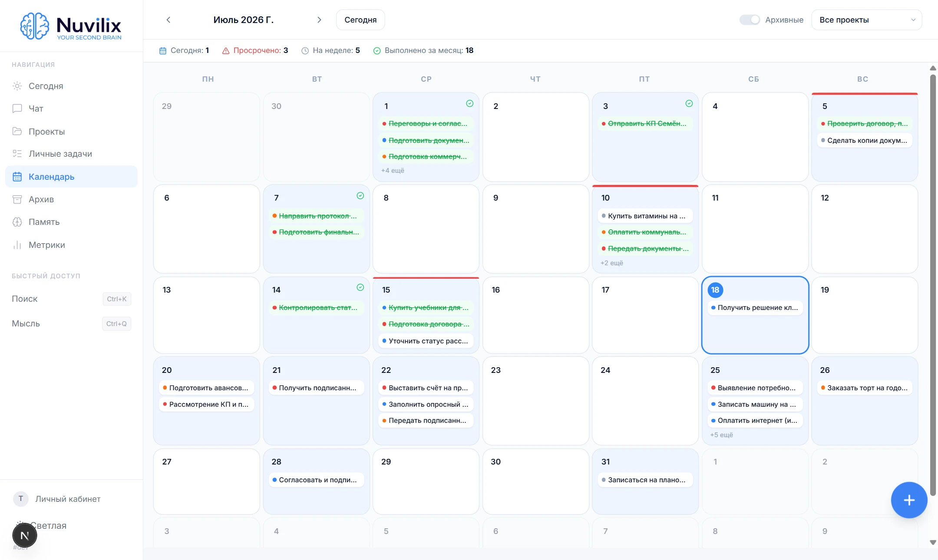Open completed task Контролировать стат... on 14
This screenshot has height=560, width=938.
pyautogui.click(x=316, y=308)
